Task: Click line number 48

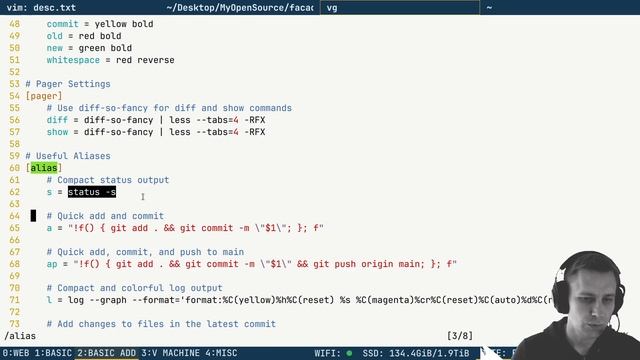Action: (x=14, y=24)
